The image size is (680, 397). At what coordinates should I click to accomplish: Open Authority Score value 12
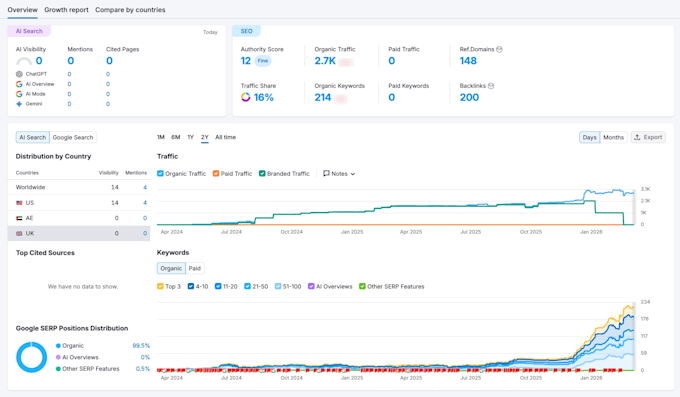(246, 61)
